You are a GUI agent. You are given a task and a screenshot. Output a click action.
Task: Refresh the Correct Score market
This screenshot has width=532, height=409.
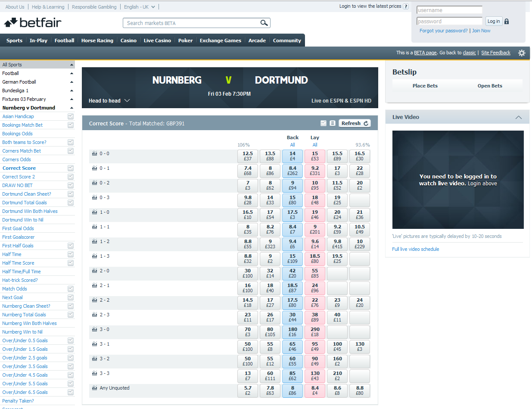[355, 123]
